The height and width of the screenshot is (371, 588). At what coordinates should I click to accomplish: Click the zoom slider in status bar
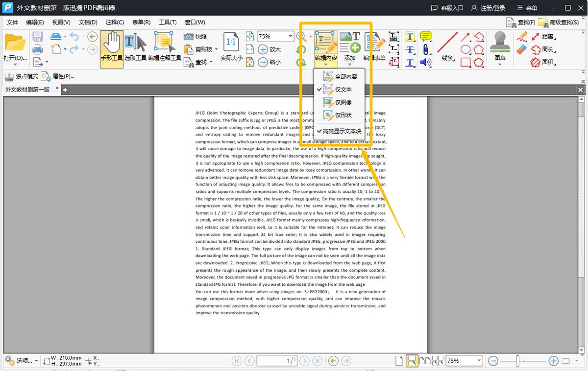517,361
